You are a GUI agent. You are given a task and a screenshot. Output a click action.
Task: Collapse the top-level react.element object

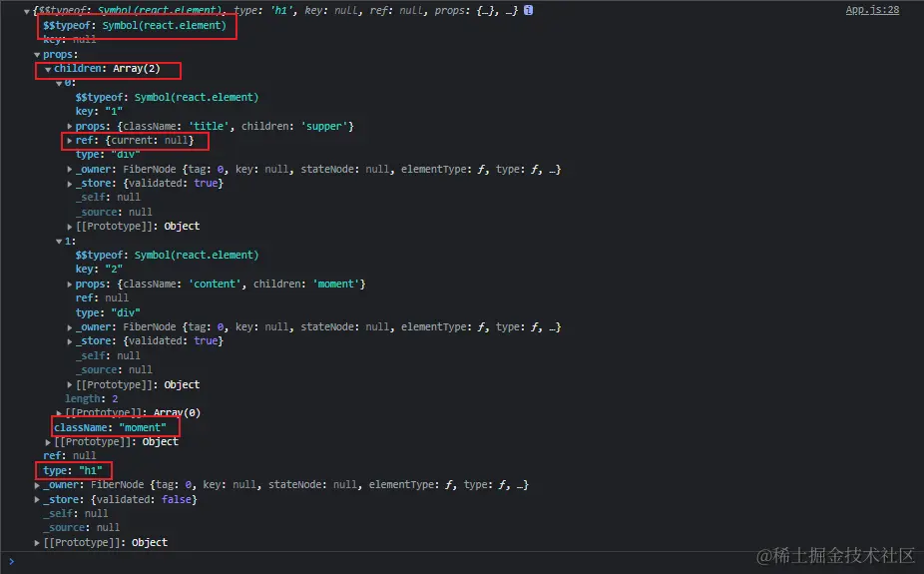coord(27,11)
